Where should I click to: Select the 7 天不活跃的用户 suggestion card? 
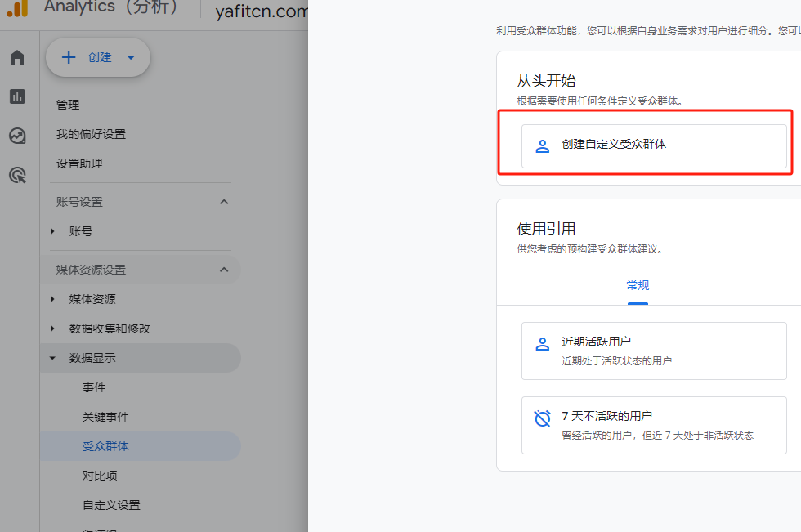click(x=654, y=425)
